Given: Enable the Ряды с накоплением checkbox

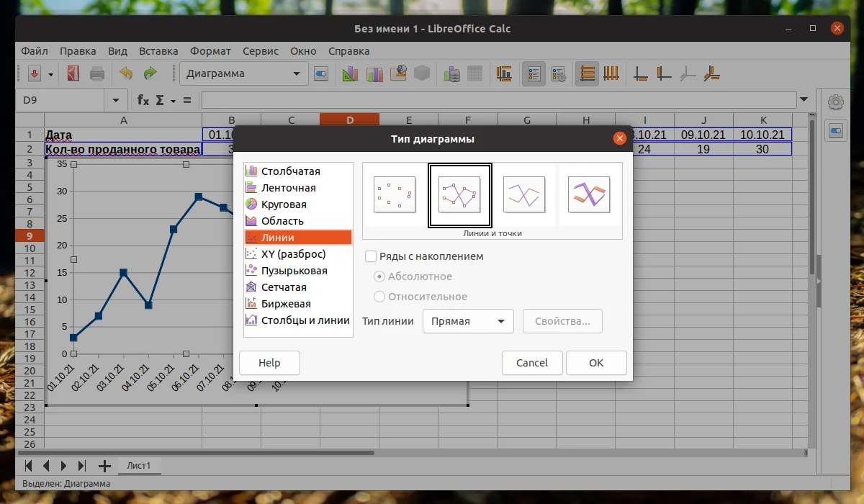Looking at the screenshot, I should [x=371, y=256].
